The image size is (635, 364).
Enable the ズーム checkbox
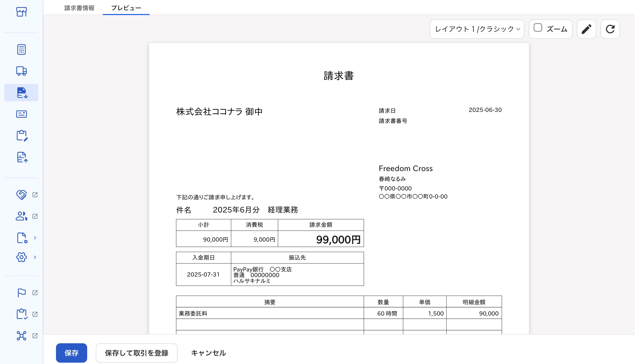click(538, 28)
